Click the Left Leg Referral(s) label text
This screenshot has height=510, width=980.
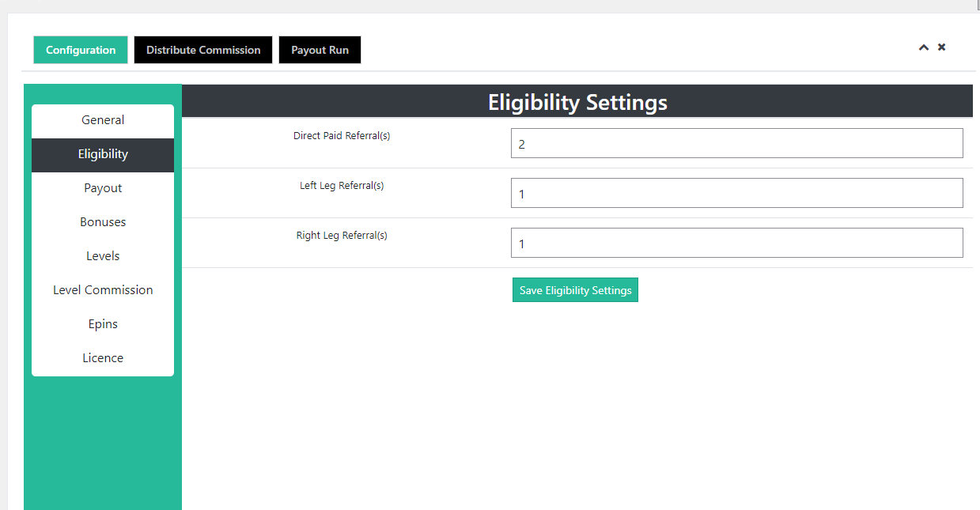click(x=342, y=186)
